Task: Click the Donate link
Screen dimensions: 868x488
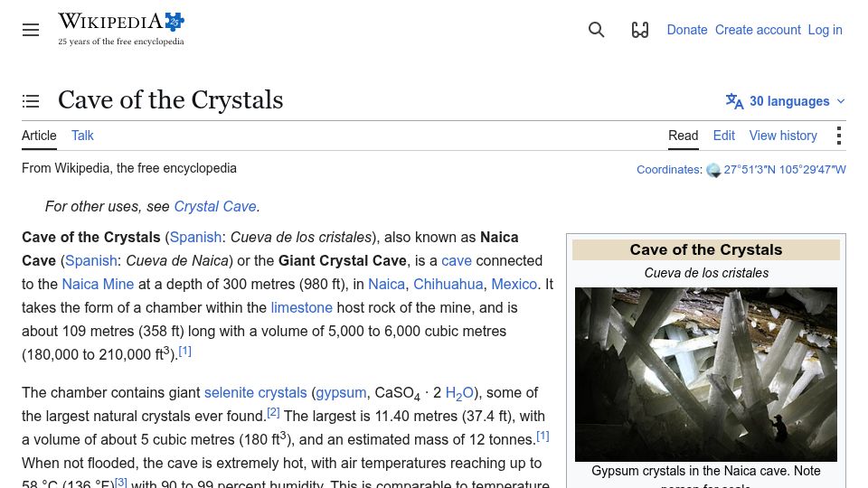Action: (687, 30)
